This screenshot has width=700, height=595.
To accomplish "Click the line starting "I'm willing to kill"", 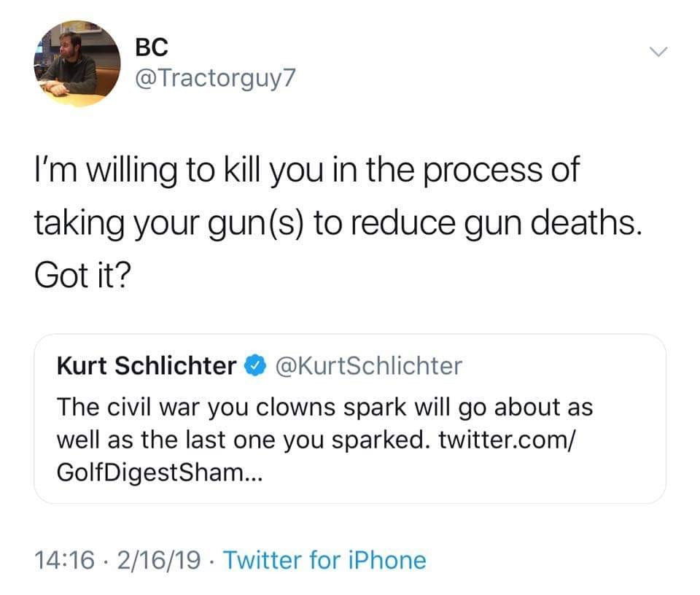I will pyautogui.click(x=306, y=170).
